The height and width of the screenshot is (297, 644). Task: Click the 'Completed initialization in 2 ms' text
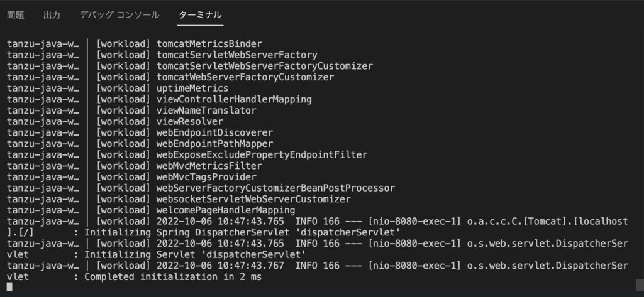173,276
